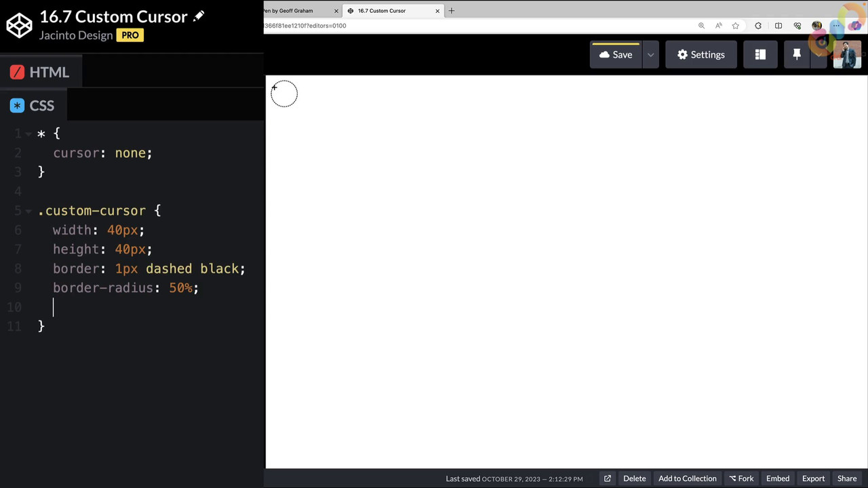Screen dimensions: 868x488
Task: Click the Read Aloud icon
Action: pos(718,26)
